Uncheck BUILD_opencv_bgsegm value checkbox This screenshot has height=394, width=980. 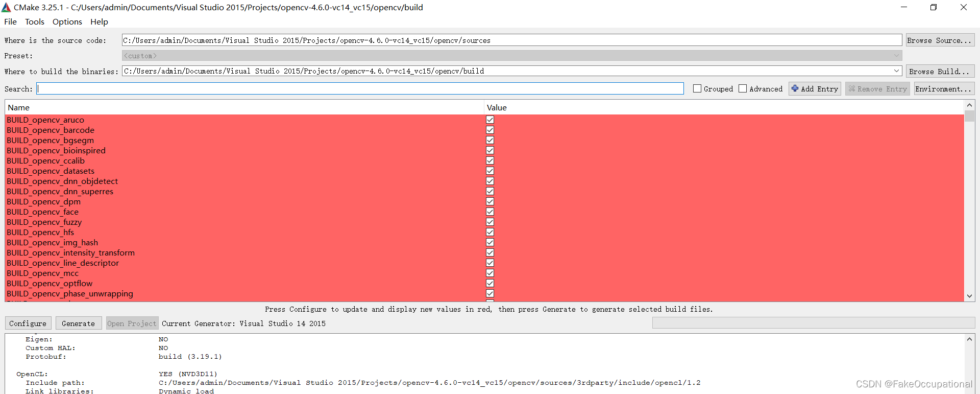490,140
